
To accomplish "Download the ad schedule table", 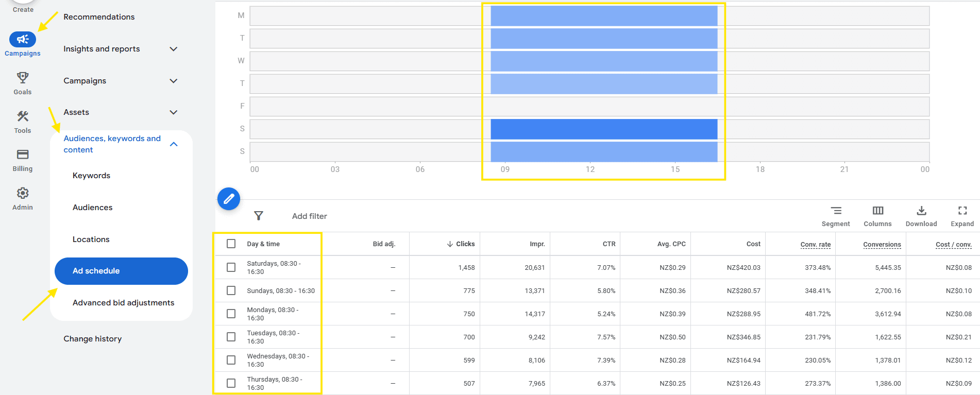I will (921, 216).
